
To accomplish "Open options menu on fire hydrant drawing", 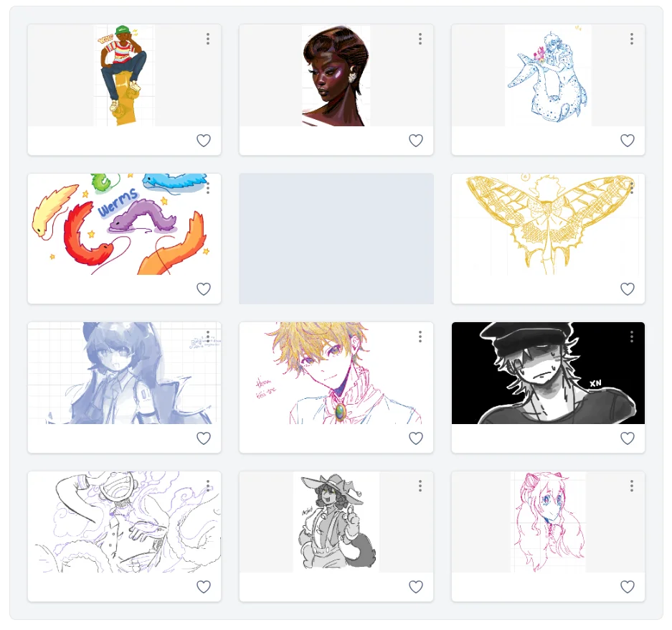I will point(208,39).
